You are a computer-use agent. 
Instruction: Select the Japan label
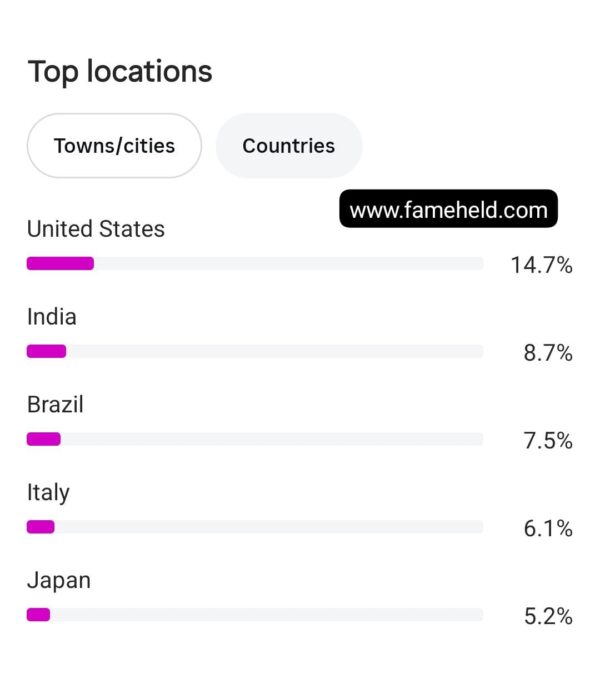click(59, 581)
